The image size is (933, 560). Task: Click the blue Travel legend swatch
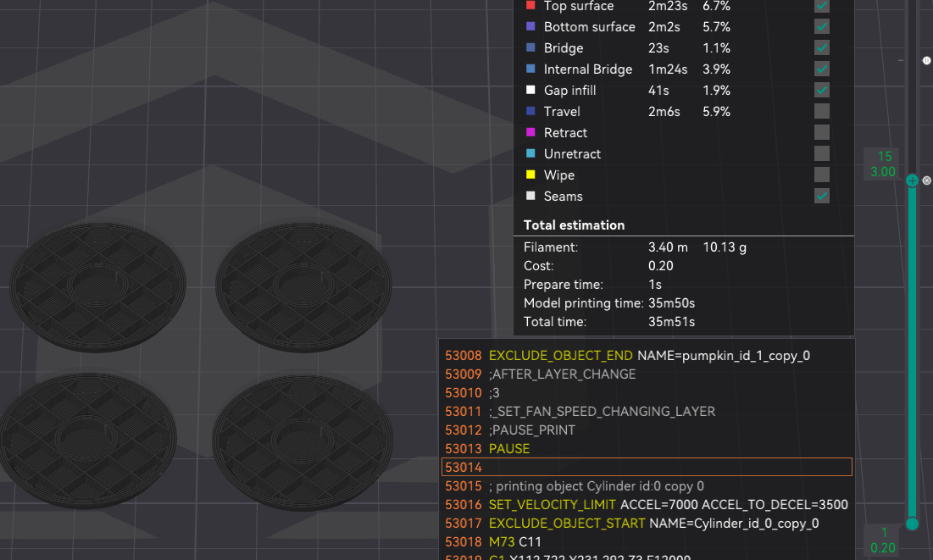tap(532, 111)
